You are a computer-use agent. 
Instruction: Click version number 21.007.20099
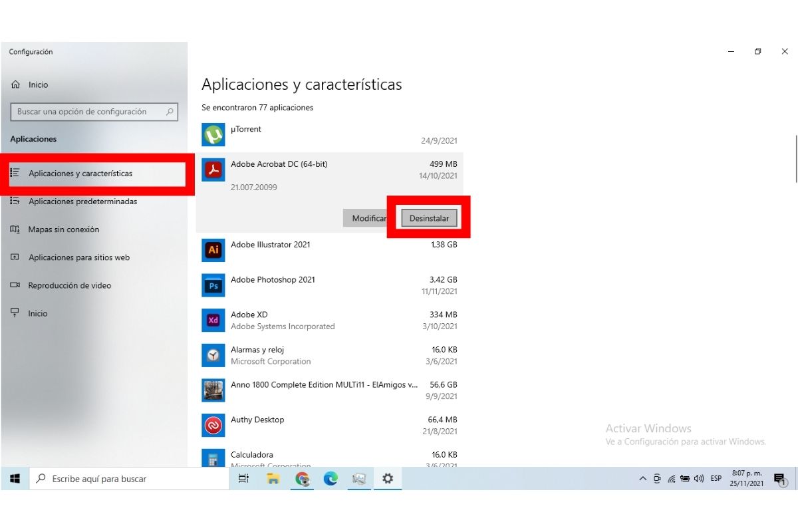(x=254, y=188)
